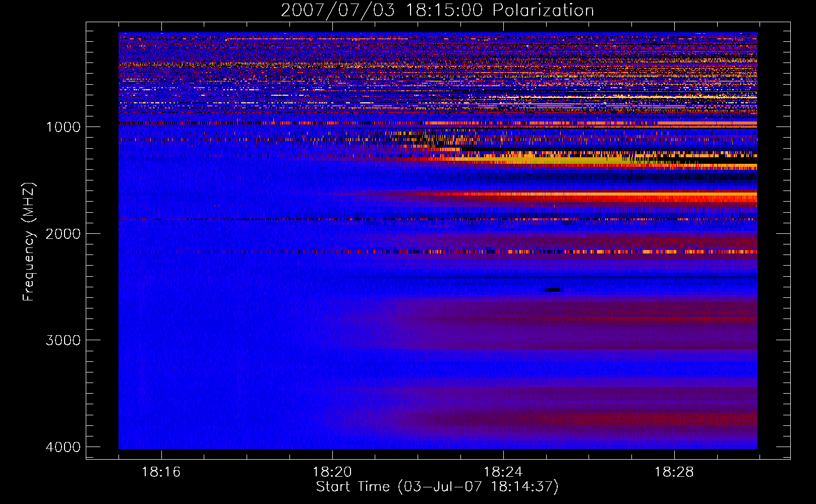Click the 2000 frequency tick label

tap(63, 234)
